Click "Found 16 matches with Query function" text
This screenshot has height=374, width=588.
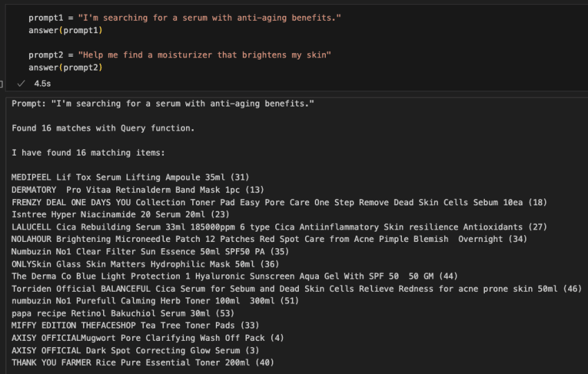(x=103, y=128)
